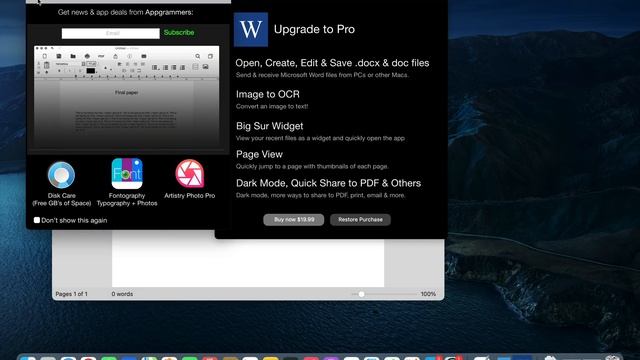640x360 pixels.
Task: Click the Pages 1 of 1 status text
Action: (71, 294)
